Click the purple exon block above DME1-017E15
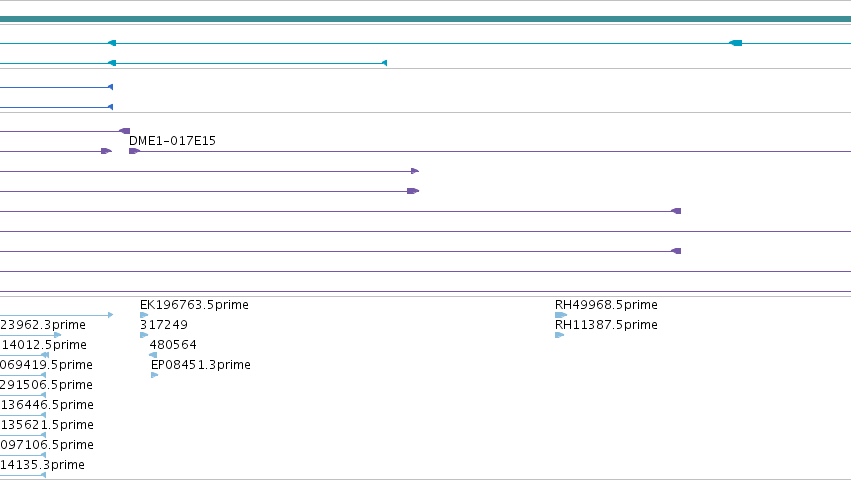The height and width of the screenshot is (480, 851). 124,131
